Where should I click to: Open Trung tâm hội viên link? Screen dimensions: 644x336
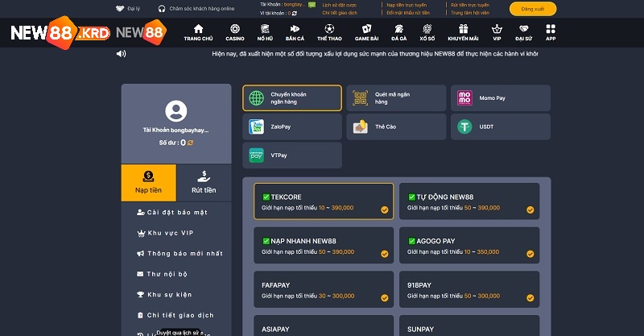point(470,13)
